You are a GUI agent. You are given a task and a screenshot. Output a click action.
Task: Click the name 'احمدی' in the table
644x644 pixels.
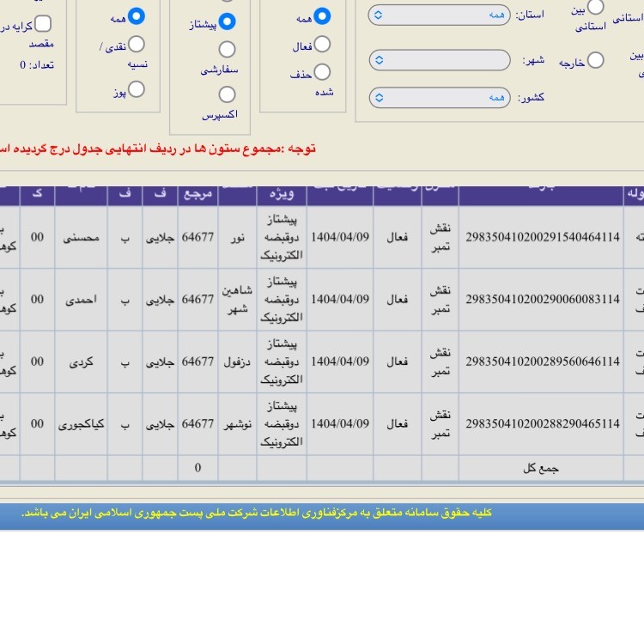81,300
